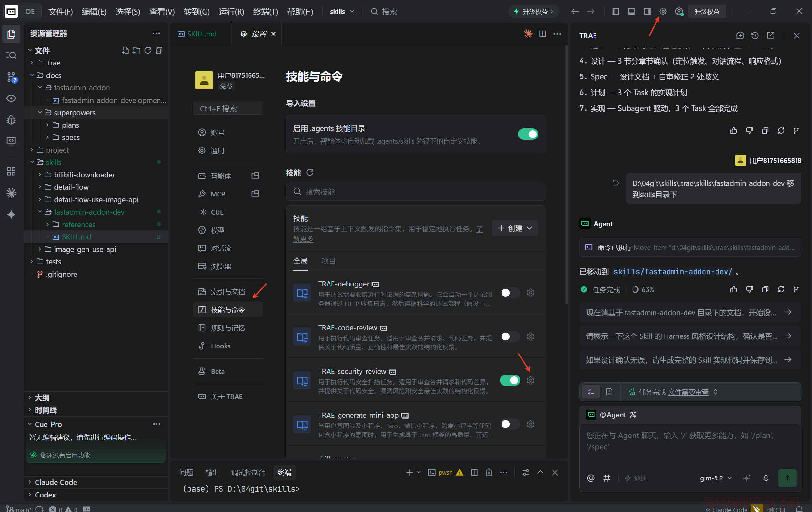This screenshot has height=512, width=812.
Task: Click New File icon in Files header
Action: [x=126, y=51]
